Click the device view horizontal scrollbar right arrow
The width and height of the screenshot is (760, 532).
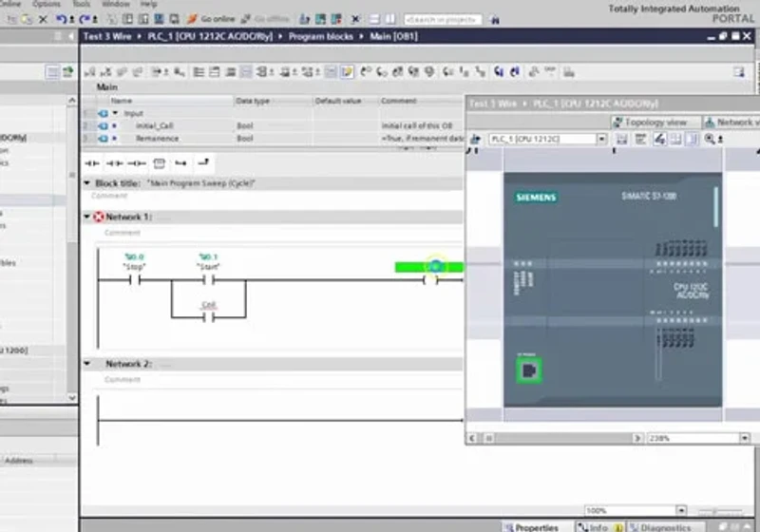pos(637,438)
